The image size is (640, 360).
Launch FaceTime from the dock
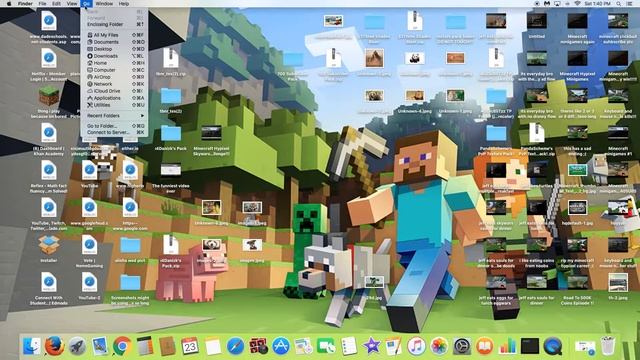pos(326,347)
